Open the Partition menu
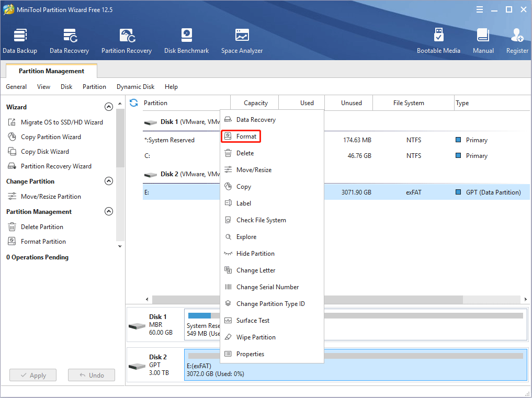Screen dimensions: 532x398 [x=94, y=86]
